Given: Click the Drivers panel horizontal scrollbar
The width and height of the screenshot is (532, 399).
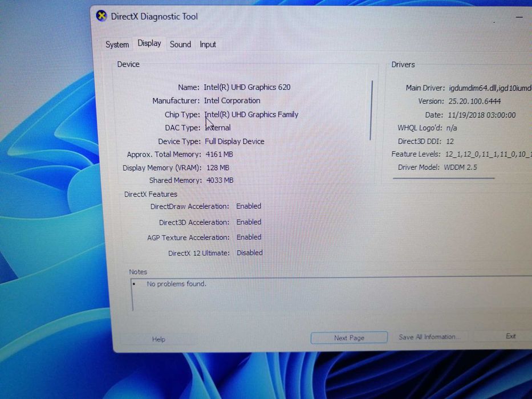Looking at the screenshot, I should (x=444, y=178).
